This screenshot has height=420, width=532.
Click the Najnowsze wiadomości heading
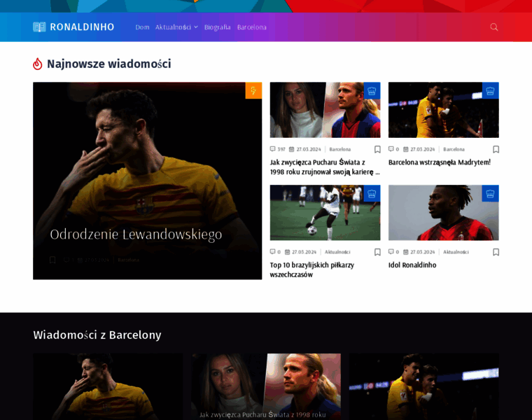[109, 64]
